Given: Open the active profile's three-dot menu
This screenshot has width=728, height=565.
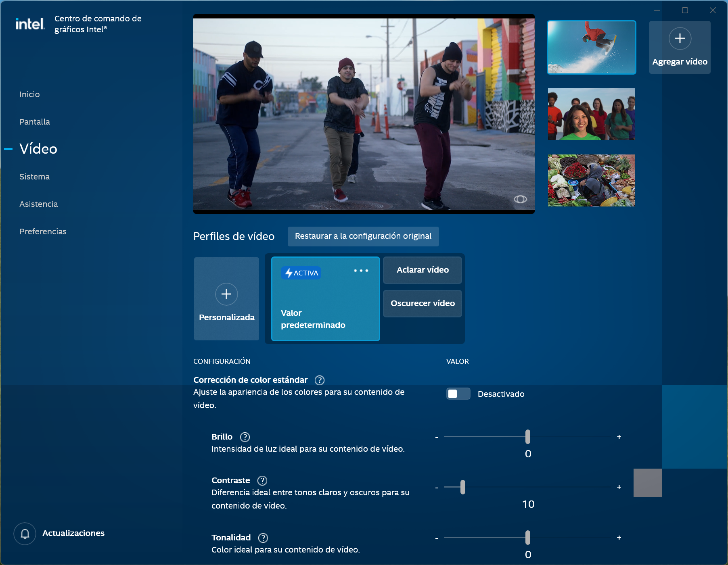Looking at the screenshot, I should pos(361,271).
